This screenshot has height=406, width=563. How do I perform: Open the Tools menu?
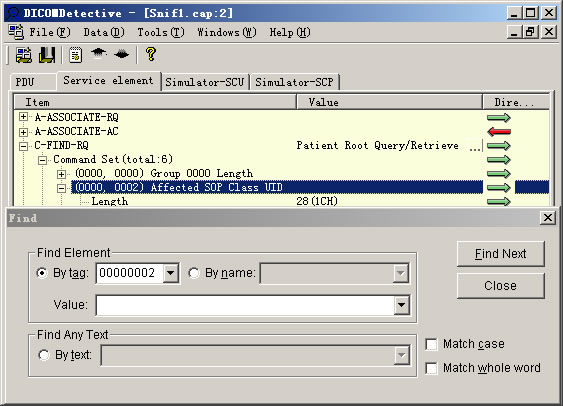[x=161, y=32]
